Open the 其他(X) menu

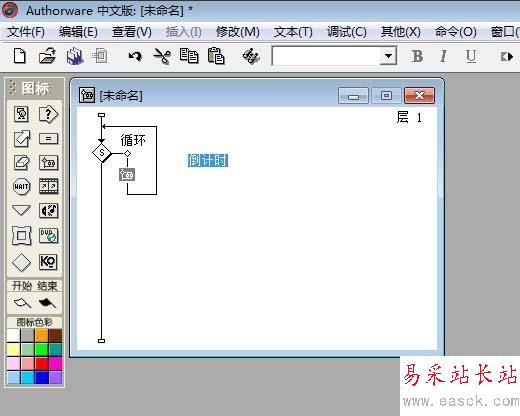401,32
